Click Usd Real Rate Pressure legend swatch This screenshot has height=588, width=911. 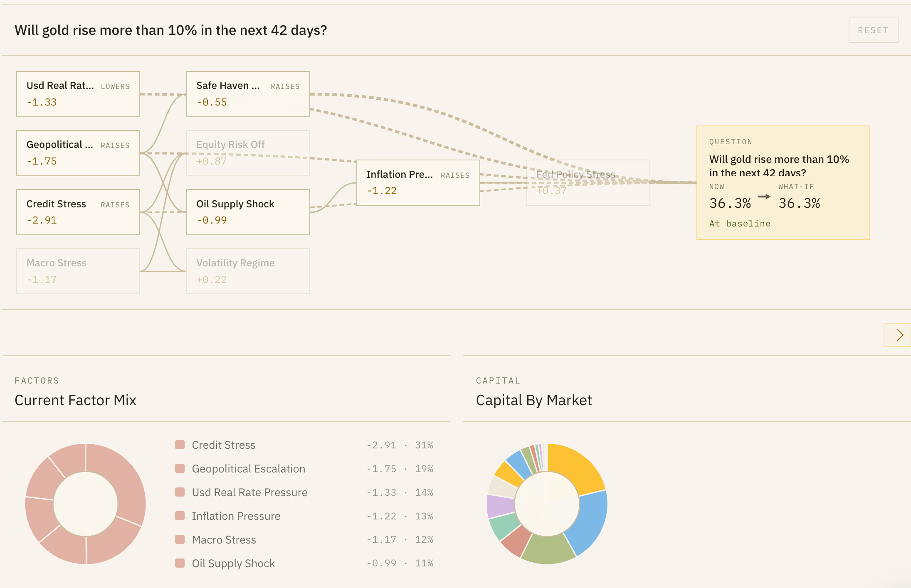point(180,492)
